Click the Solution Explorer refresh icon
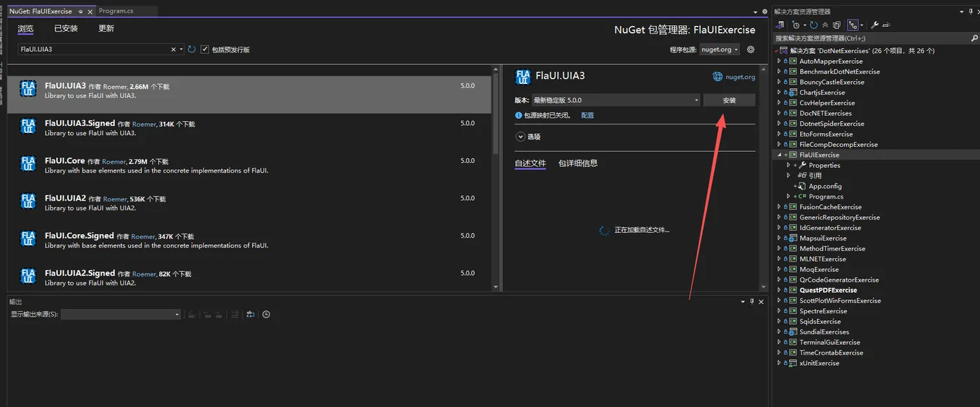The image size is (980, 407). click(813, 25)
